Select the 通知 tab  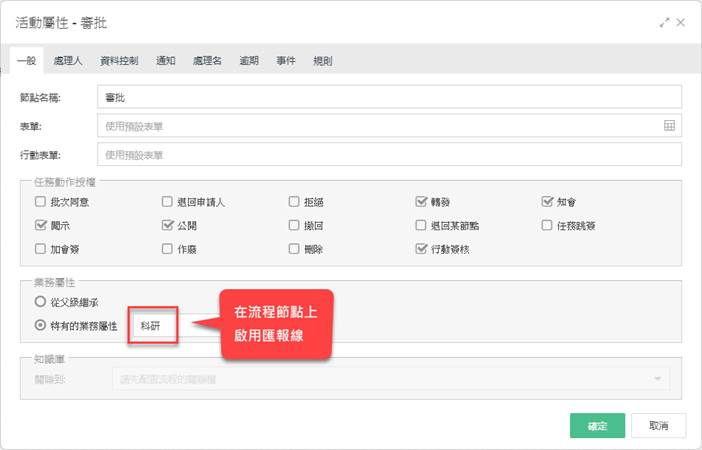coord(166,60)
